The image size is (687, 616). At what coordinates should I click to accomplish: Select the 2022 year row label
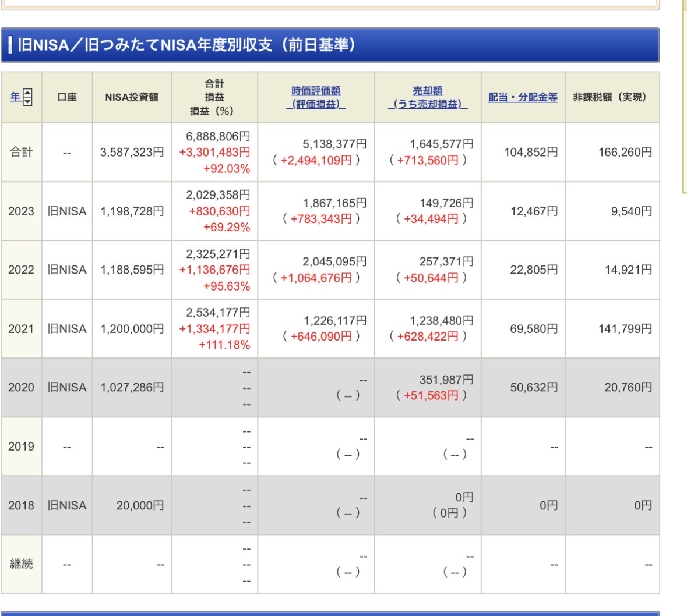(21, 270)
